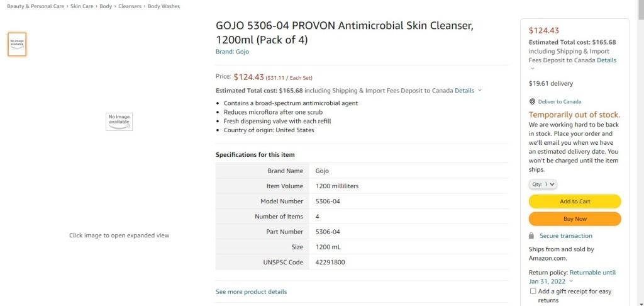Screen dimensions: 644x306
Task: Click the orange Buy Now button
Action: [574, 219]
